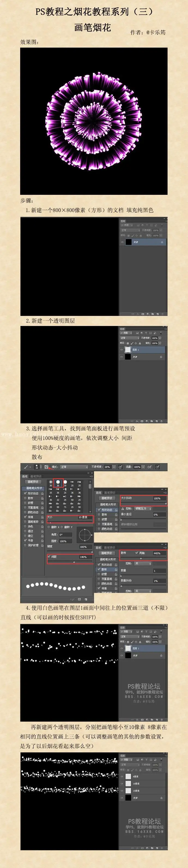The width and height of the screenshot is (188, 868).
Task: Expand 不透明度 arrow in step 4 layers panel
Action: 160,636
